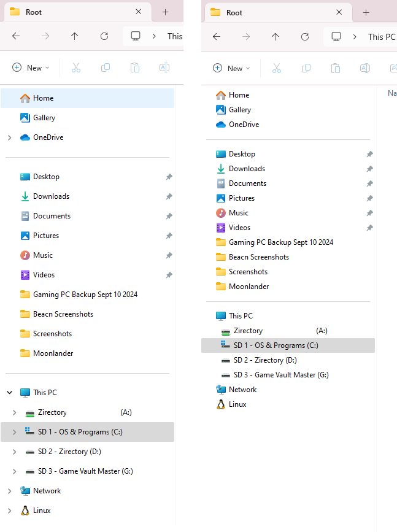Image resolution: width=397 pixels, height=532 pixels.
Task: Select the Root tab in the left window
Action: [77, 12]
